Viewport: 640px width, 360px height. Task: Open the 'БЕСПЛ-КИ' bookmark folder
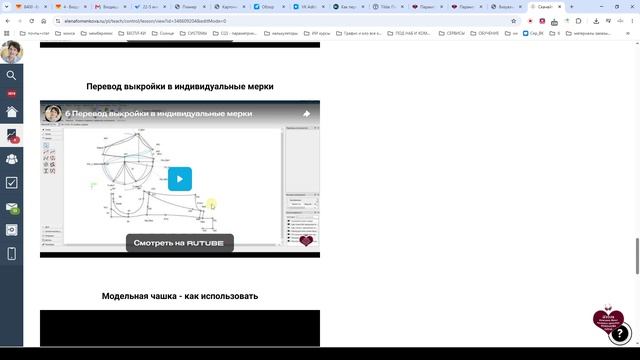132,33
